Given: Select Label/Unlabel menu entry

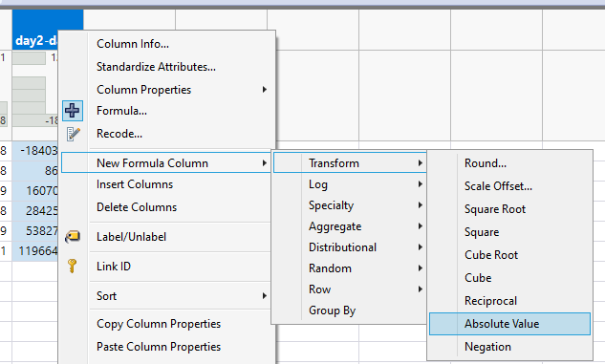Looking at the screenshot, I should point(131,237).
